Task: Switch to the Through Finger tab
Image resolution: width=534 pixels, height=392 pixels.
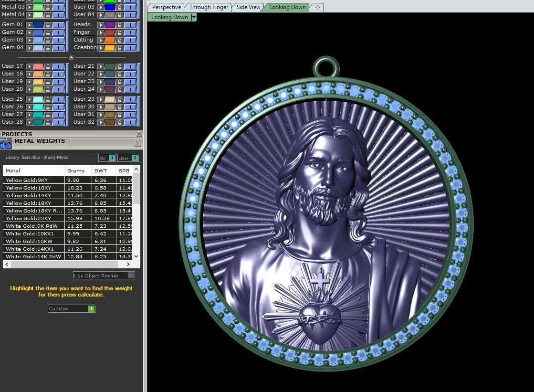Action: point(209,7)
